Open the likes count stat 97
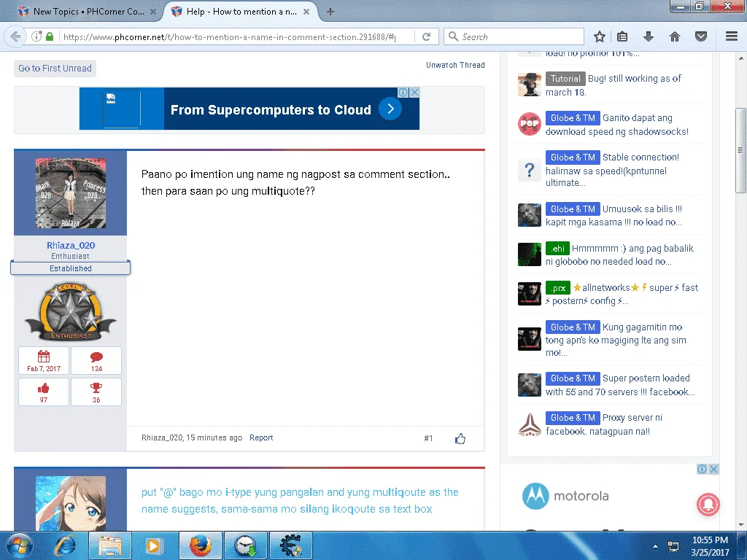 tap(44, 392)
